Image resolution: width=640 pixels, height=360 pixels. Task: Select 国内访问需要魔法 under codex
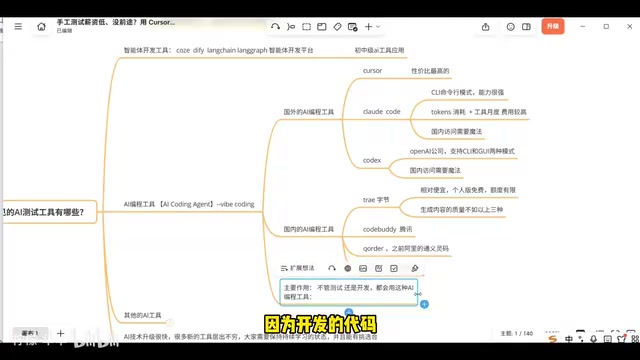(x=435, y=170)
